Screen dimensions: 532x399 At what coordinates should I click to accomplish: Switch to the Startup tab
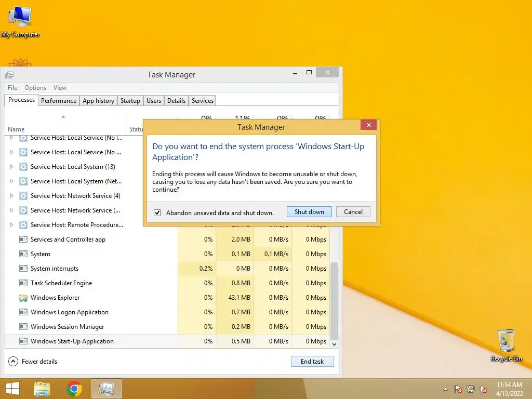[x=130, y=101]
